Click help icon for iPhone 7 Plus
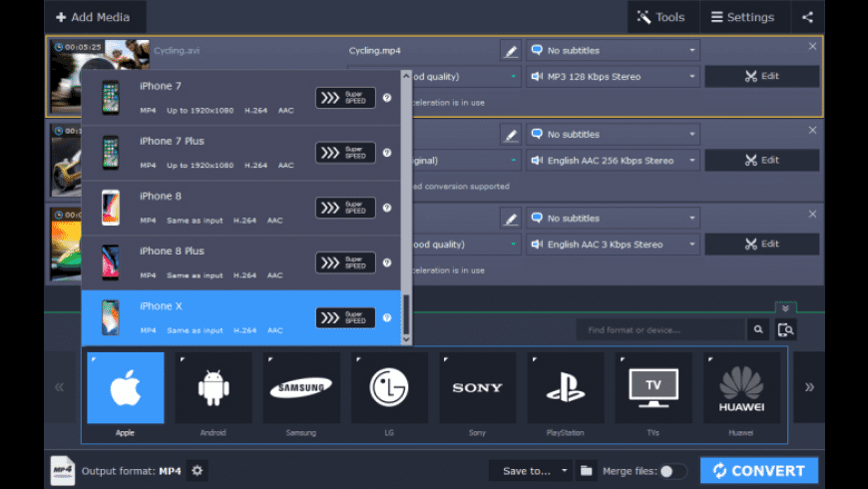Viewport: 868px width, 489px height. click(387, 153)
